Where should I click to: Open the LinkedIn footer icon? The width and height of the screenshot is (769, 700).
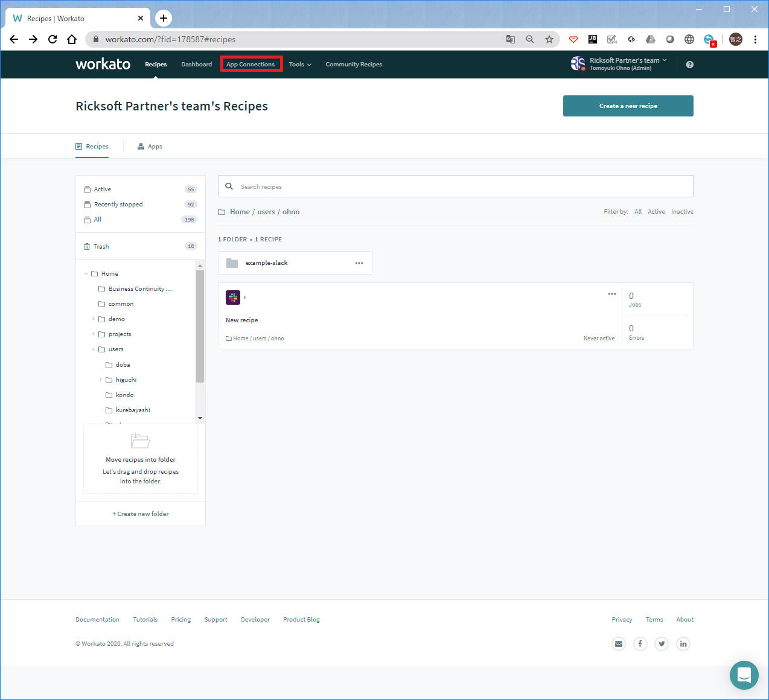coord(683,644)
